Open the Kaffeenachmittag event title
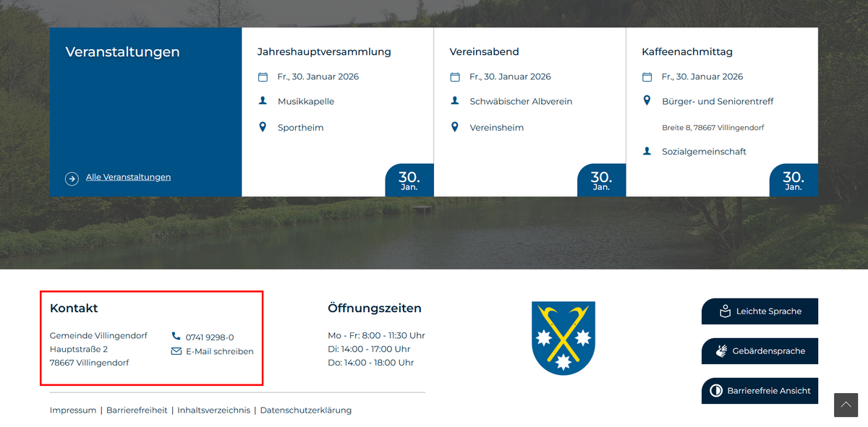 686,52
